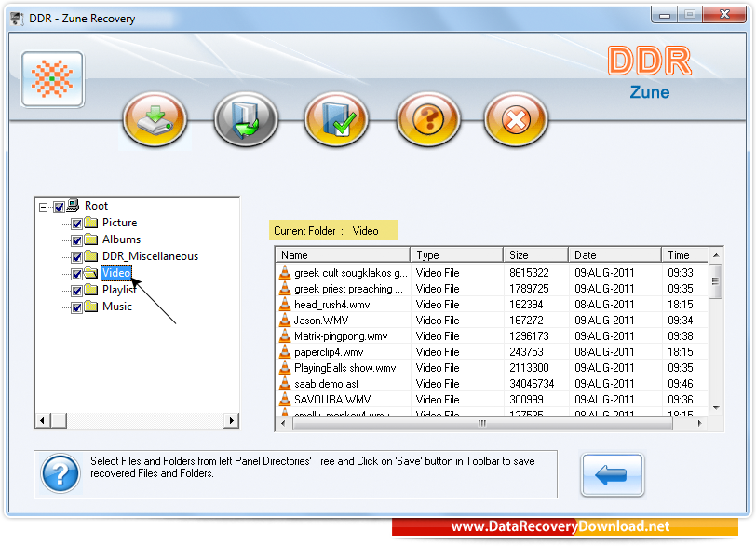Click the blue Back arrow button
Viewport: 756px width, 546px height.
[x=613, y=474]
